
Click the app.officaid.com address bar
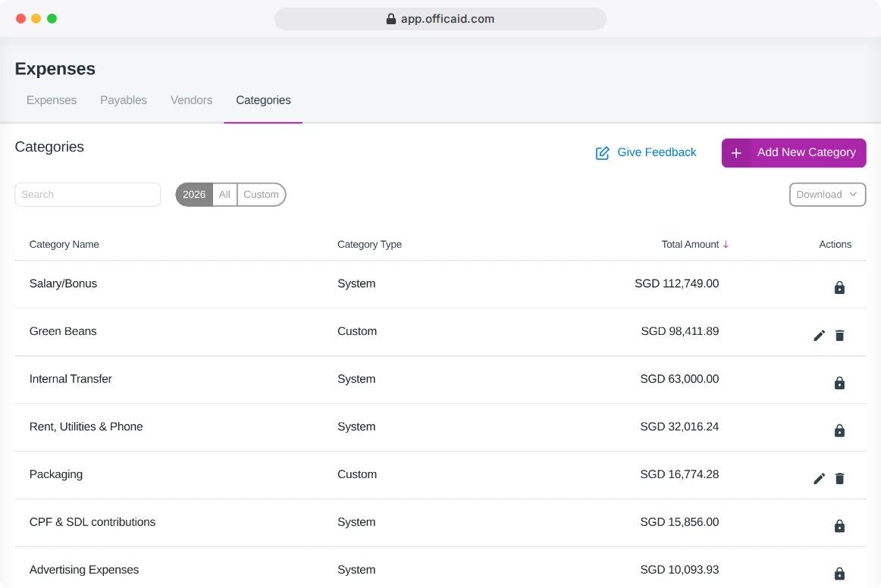click(x=440, y=18)
